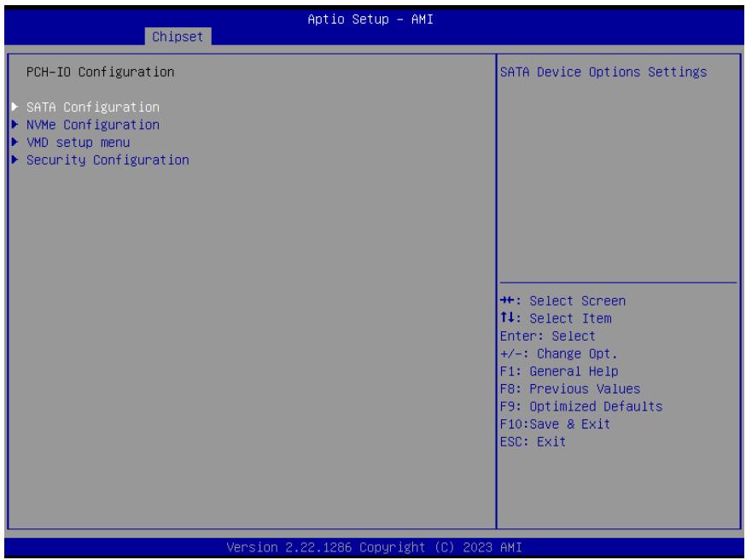Screen dimensions: 746x560
Task: Click the PCH-IO Configuration heading
Action: 100,72
